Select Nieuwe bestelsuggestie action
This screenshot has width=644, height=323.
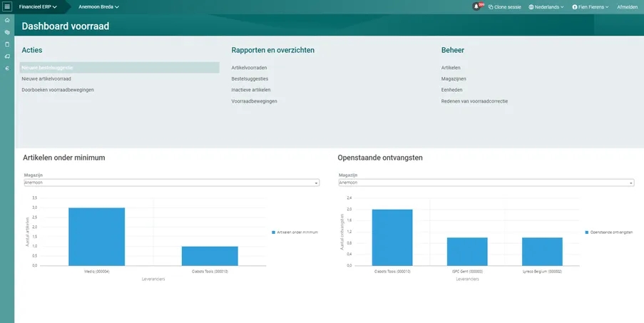point(120,68)
